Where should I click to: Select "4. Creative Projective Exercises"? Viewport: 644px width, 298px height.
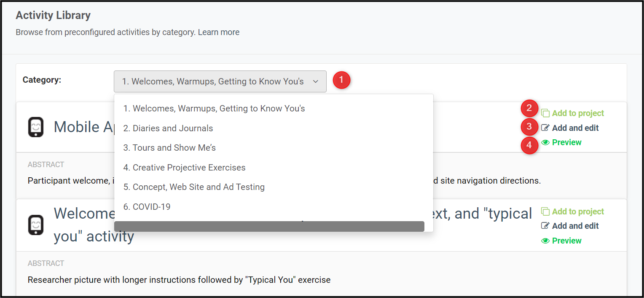tap(184, 168)
